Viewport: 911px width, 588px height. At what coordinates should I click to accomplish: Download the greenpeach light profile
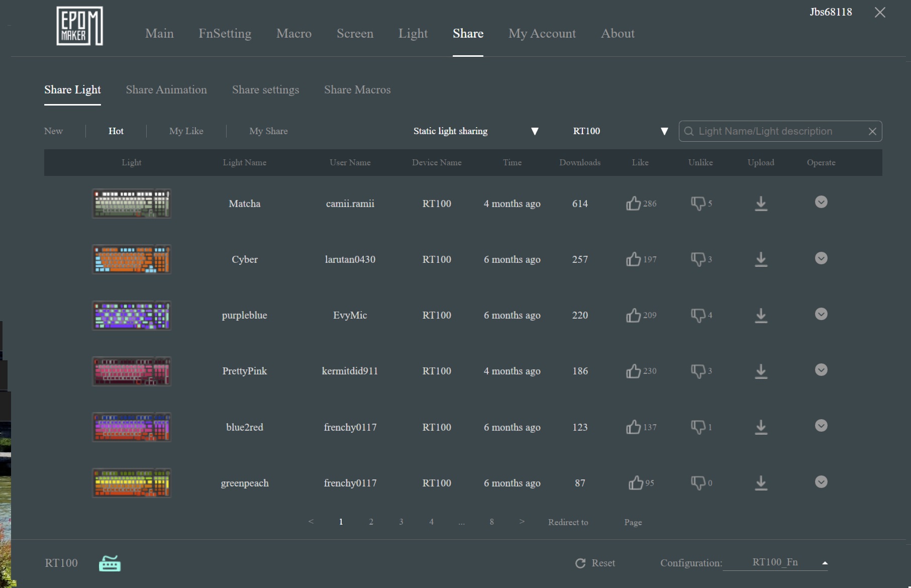tap(761, 483)
